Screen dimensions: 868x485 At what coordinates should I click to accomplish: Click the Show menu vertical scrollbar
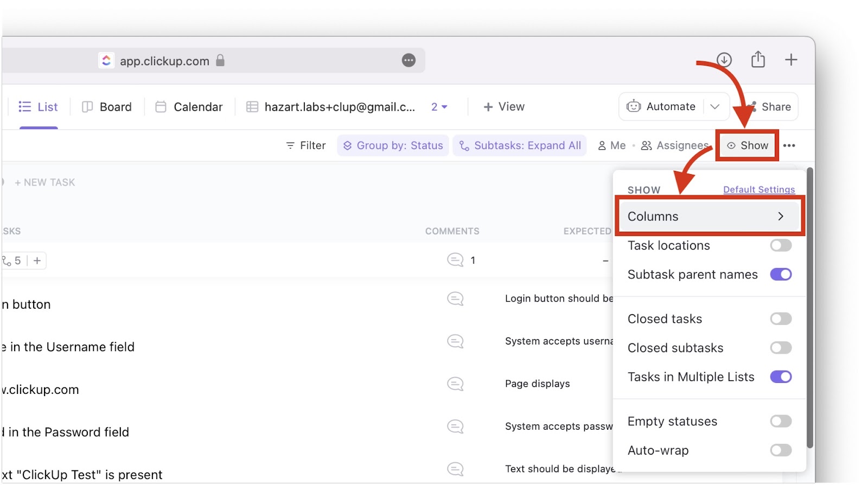click(810, 307)
